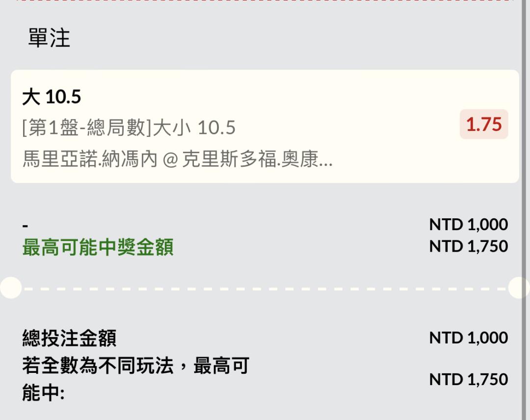The image size is (530, 420).
Task: Select the 大 10.5 bet title
Action: tap(52, 97)
